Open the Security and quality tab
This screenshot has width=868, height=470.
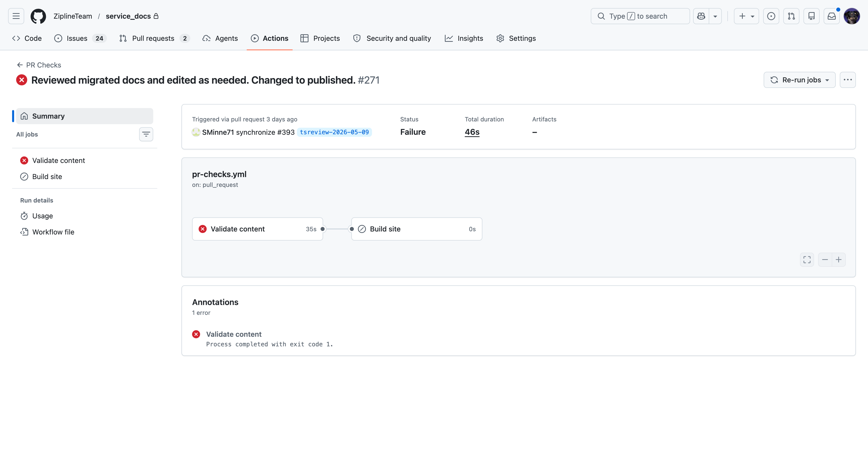click(x=392, y=38)
